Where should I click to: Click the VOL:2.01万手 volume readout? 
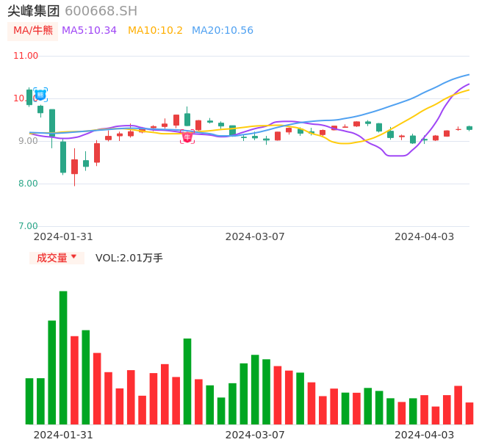[129, 258]
